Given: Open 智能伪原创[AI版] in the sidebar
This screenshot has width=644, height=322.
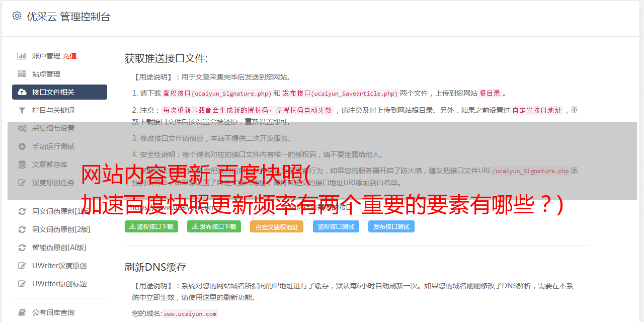Looking at the screenshot, I should click(59, 248).
